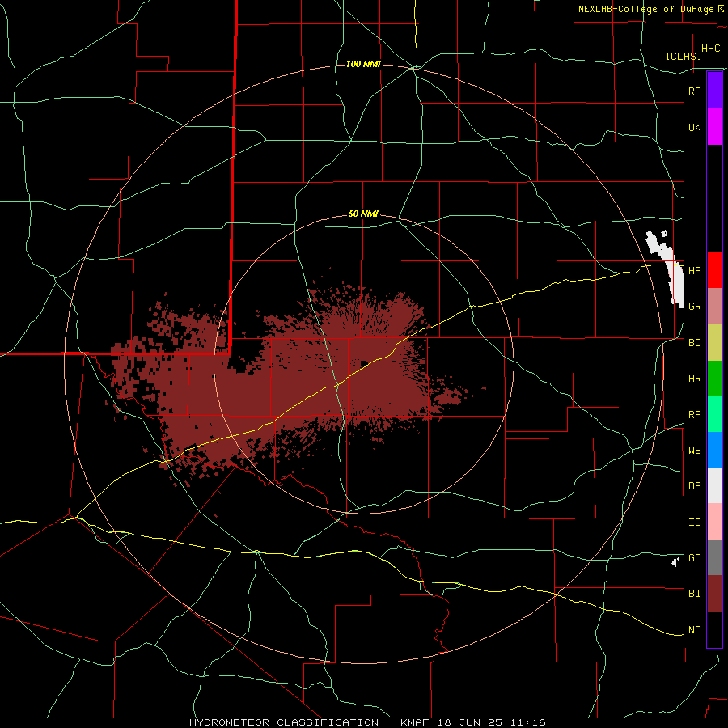Click the BD legend label

(x=694, y=343)
